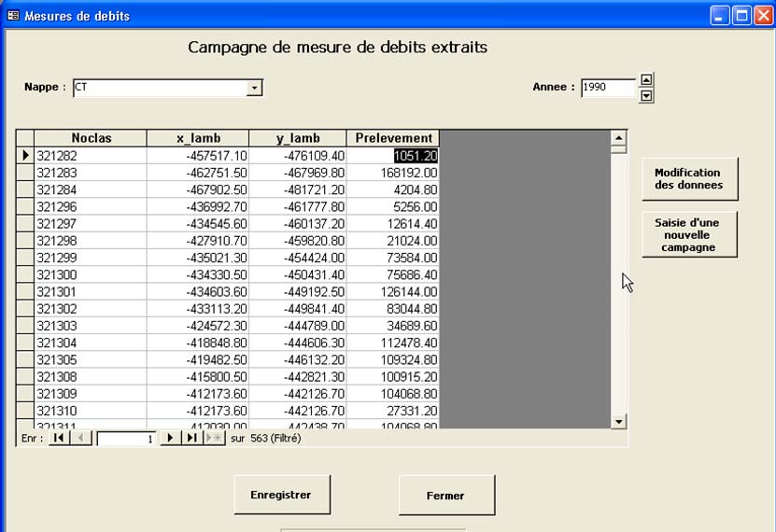Select row marker for record 321282
Image resolution: width=776 pixels, height=532 pixels.
click(25, 156)
